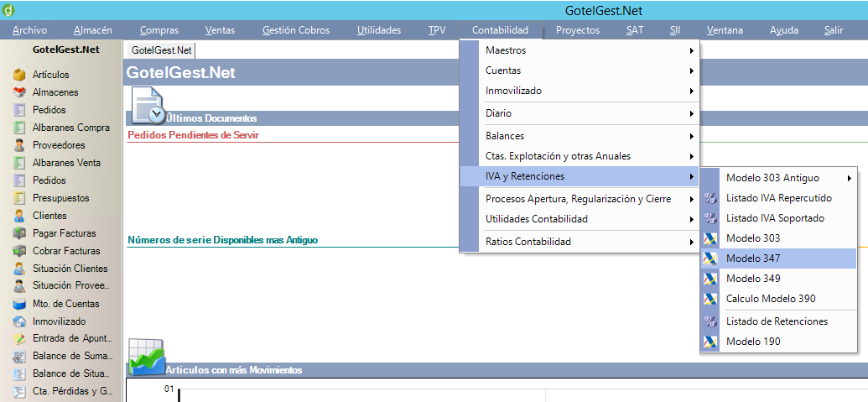The image size is (868, 402).
Task: Click the Listado de Retenciones percent icon
Action: click(710, 321)
